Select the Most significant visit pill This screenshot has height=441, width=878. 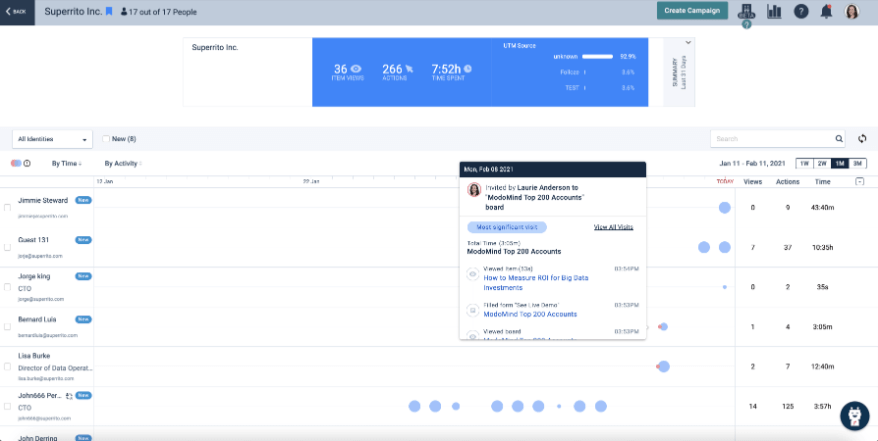[x=507, y=227]
